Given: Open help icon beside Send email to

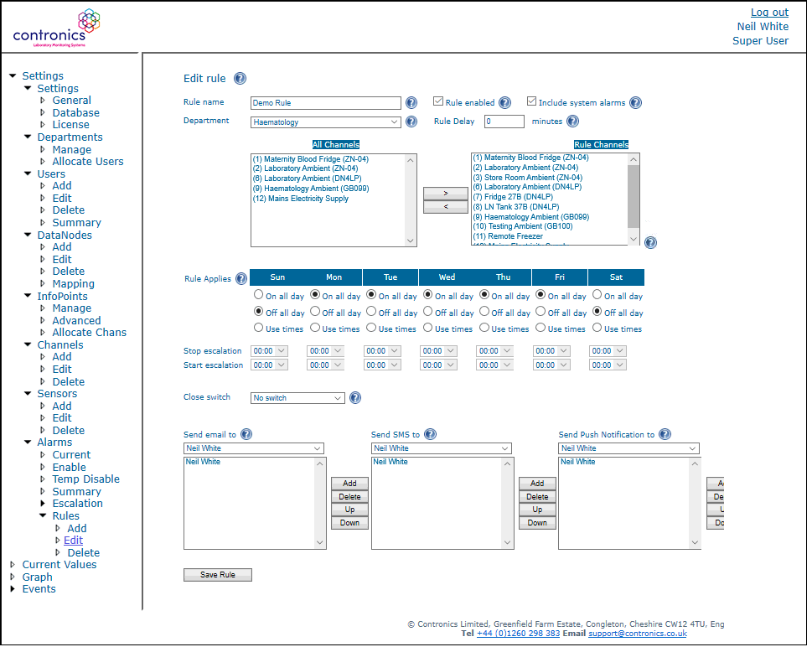Looking at the screenshot, I should (246, 434).
